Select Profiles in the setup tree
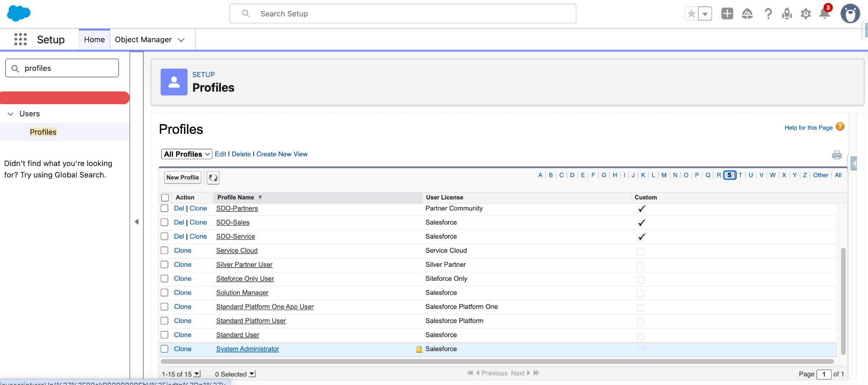868x385 pixels. point(43,132)
